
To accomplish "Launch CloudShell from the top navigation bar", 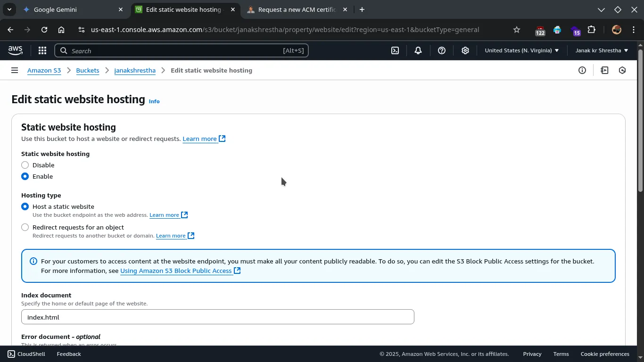I will point(395,50).
